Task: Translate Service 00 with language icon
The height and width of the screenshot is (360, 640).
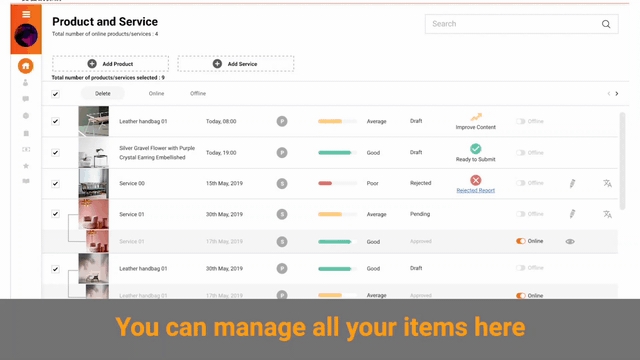Action: pos(607,183)
